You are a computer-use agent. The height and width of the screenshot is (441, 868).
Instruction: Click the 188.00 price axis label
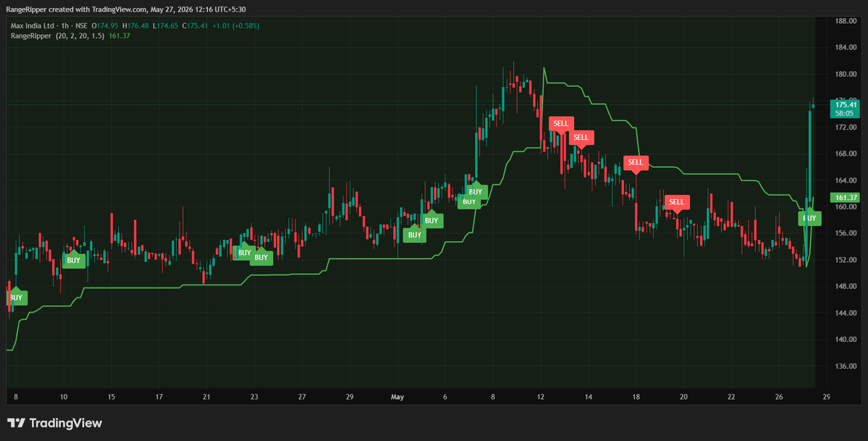point(846,21)
